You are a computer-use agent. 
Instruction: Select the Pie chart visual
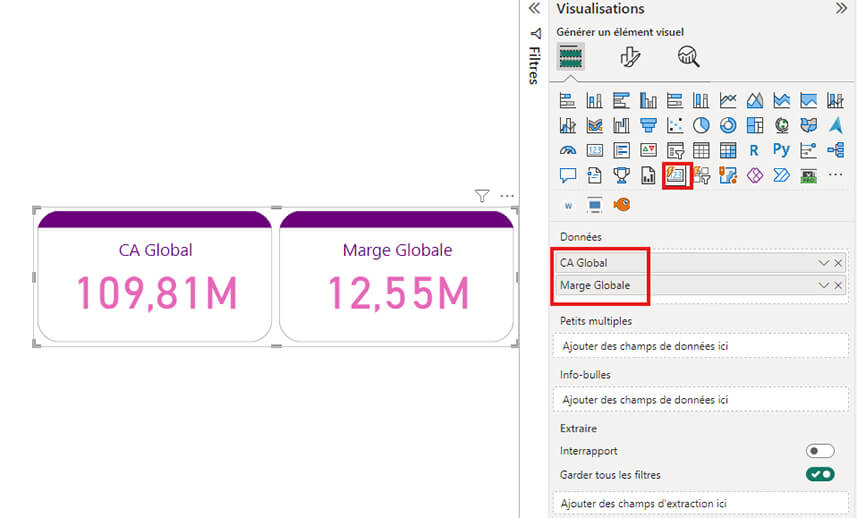coord(701,126)
